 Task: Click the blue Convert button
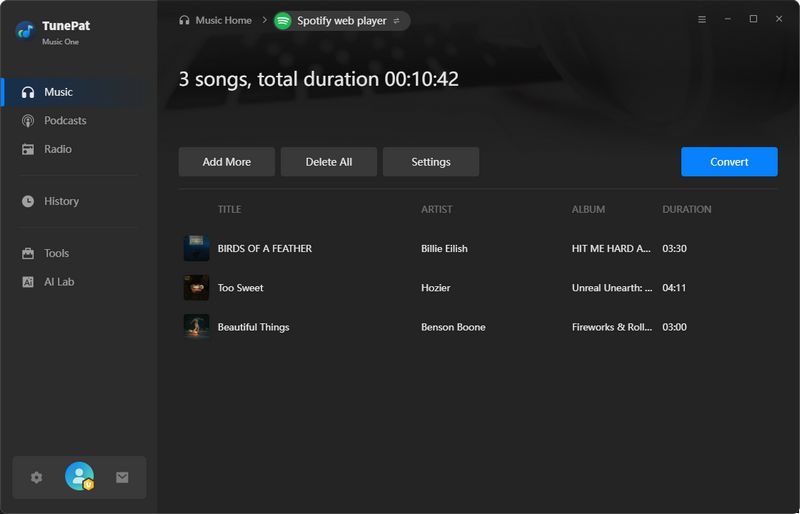click(729, 162)
